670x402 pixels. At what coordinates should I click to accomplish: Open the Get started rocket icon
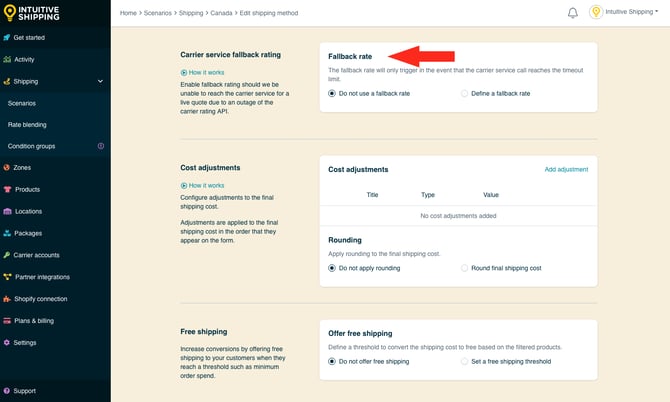click(x=6, y=38)
